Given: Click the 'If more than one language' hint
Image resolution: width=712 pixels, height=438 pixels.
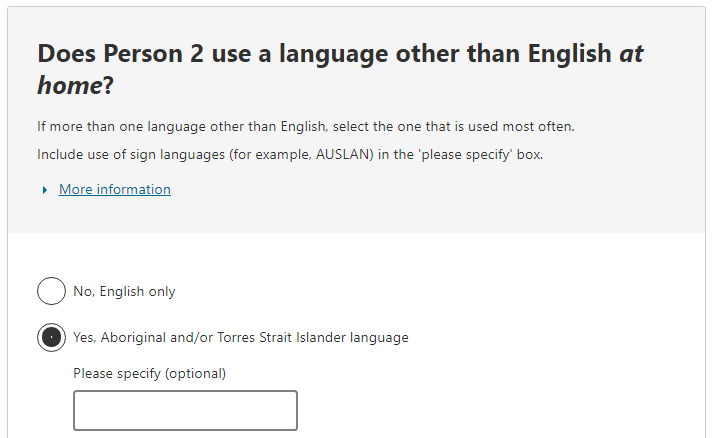Looking at the screenshot, I should click(x=305, y=127).
